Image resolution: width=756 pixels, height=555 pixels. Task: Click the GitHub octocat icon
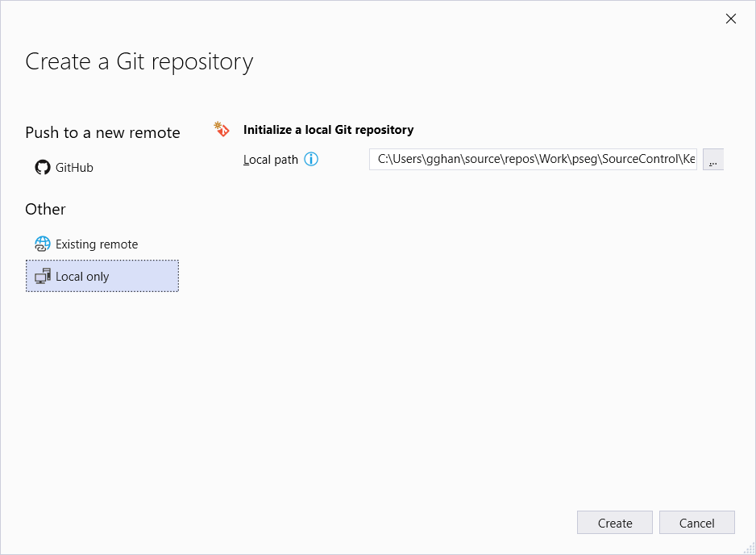[x=43, y=168]
